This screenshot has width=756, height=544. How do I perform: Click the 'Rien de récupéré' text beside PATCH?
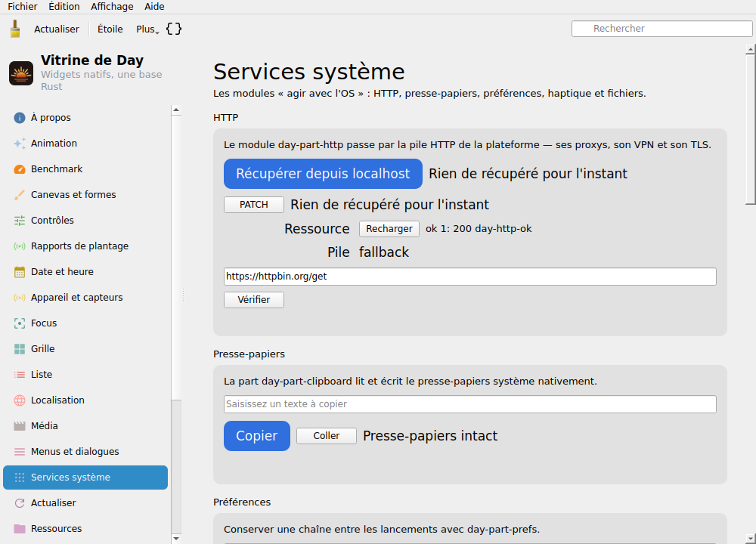(x=389, y=205)
